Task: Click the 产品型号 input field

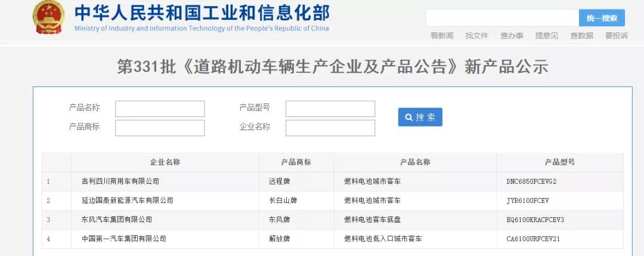Action: click(x=330, y=109)
